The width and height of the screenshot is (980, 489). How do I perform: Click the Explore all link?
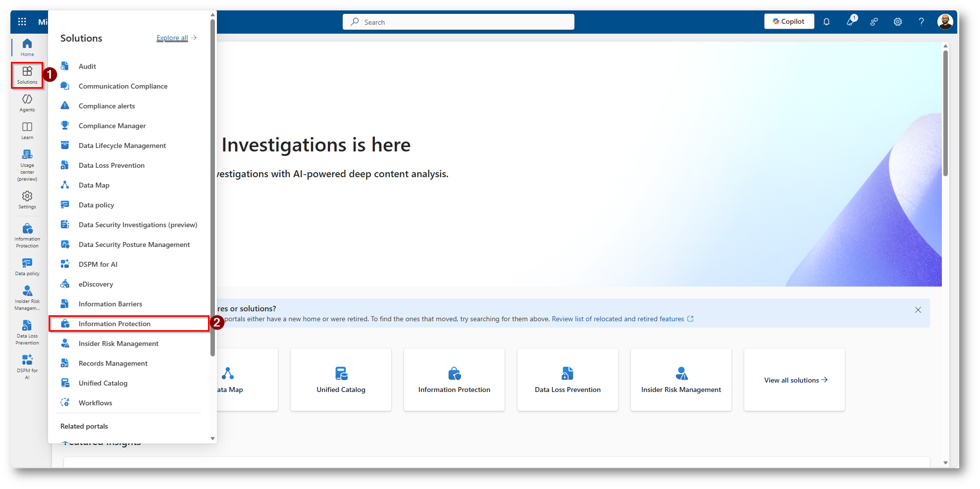[172, 38]
